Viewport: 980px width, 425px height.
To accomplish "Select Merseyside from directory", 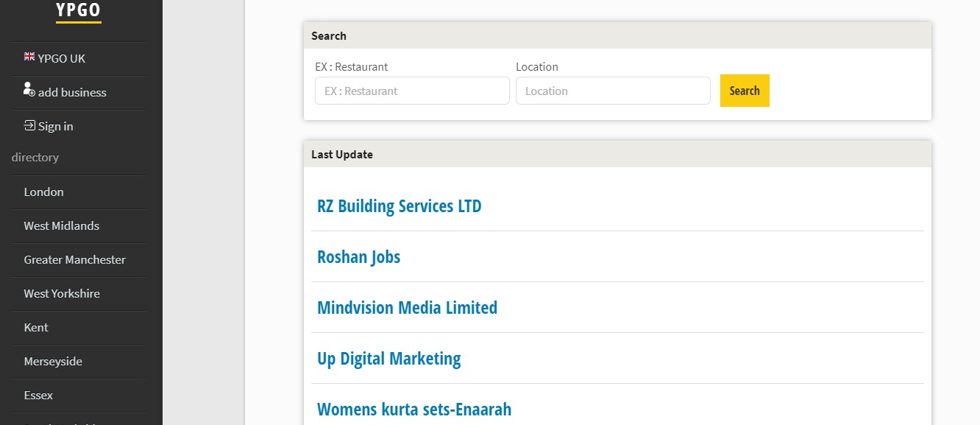I will [53, 361].
